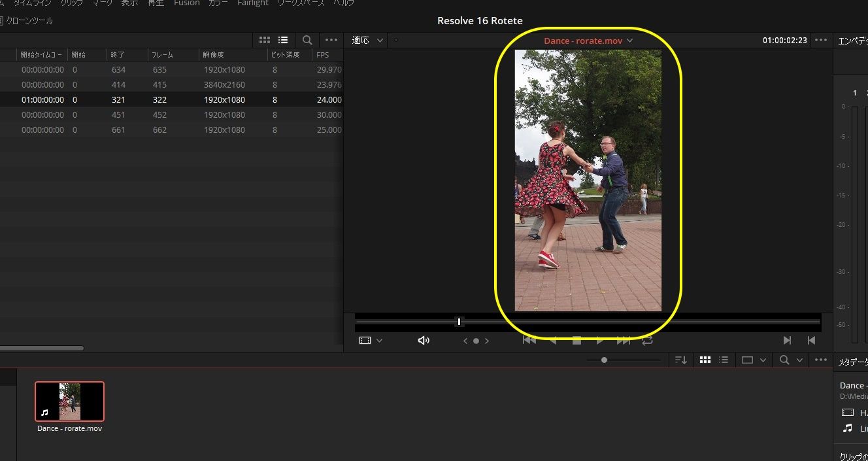868x461 pixels.
Task: Open the Fairlight menu
Action: [253, 3]
